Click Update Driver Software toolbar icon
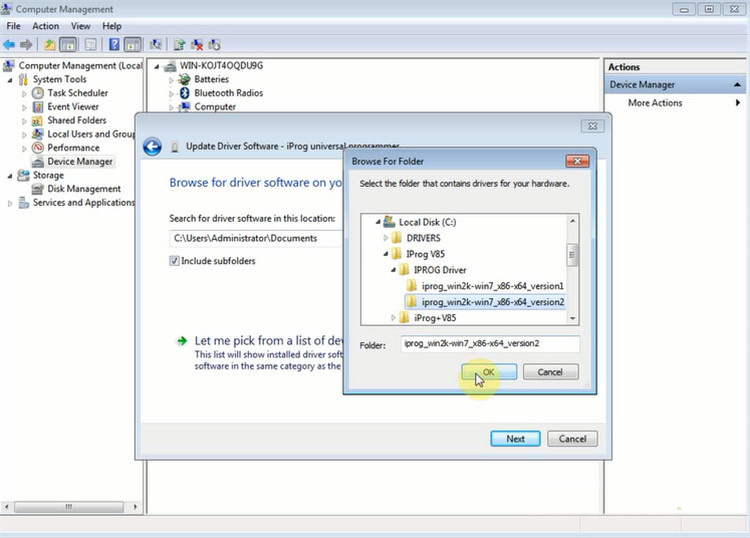Image resolution: width=750 pixels, height=538 pixels. click(x=179, y=45)
